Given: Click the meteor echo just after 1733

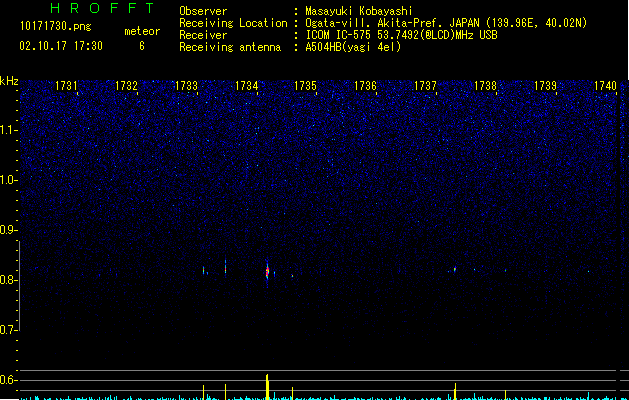Looking at the screenshot, I should coord(204,270).
